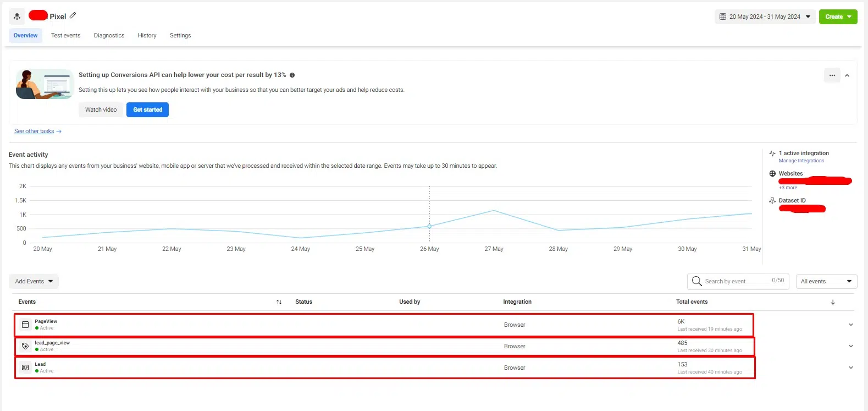Screen dimensions: 868x411
Task: Follow the See other tasks link
Action: pyautogui.click(x=34, y=131)
